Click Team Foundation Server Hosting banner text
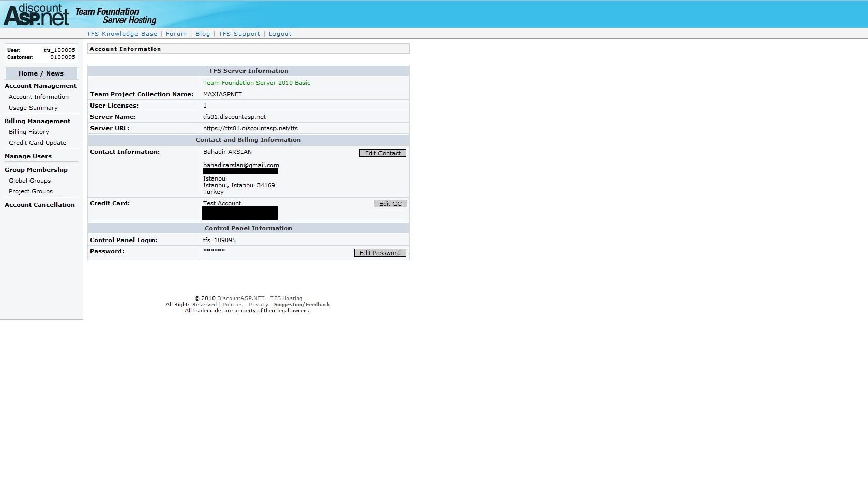868x478 pixels. click(116, 16)
